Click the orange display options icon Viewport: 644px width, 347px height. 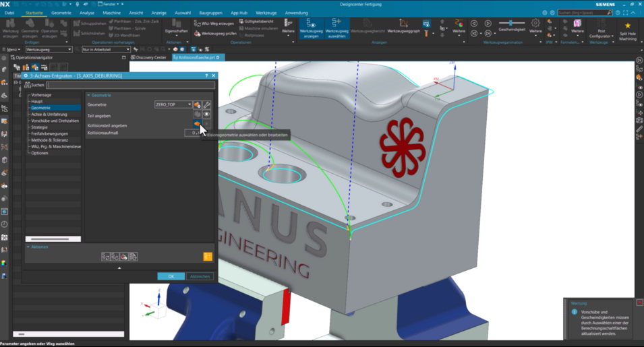click(208, 257)
